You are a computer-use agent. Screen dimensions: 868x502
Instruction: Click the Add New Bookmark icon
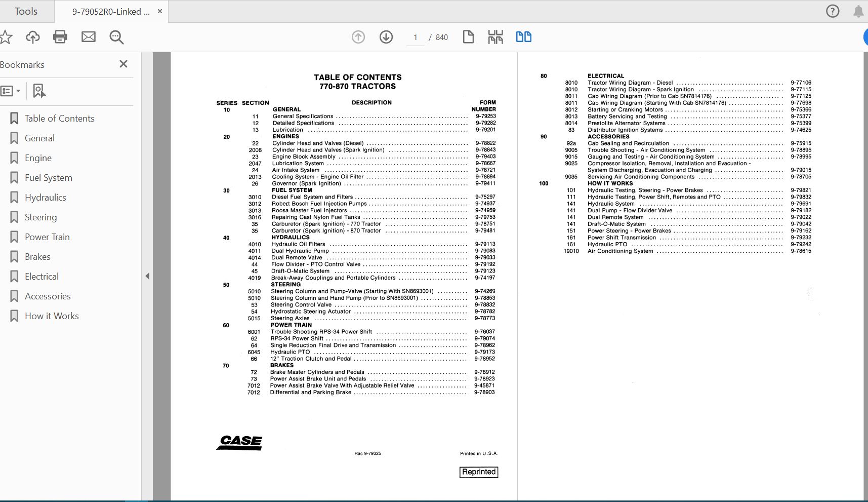(39, 91)
